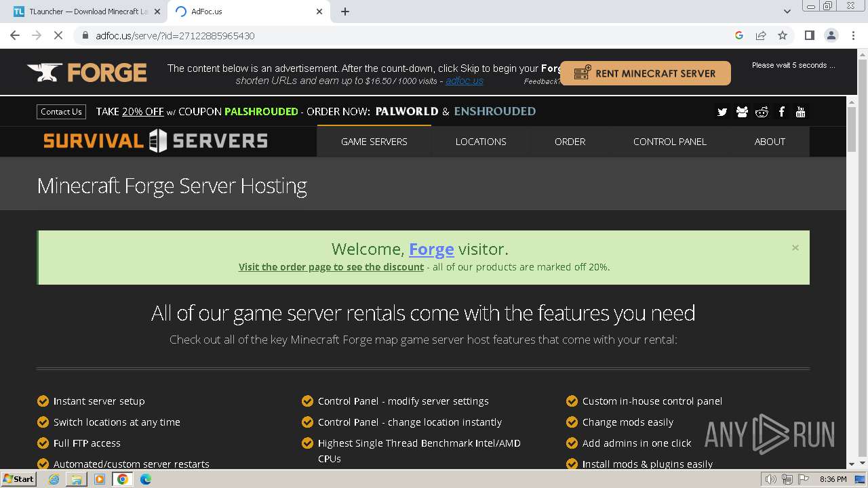Viewport: 868px width, 488px height.
Task: Open a new tab
Action: coord(345,12)
